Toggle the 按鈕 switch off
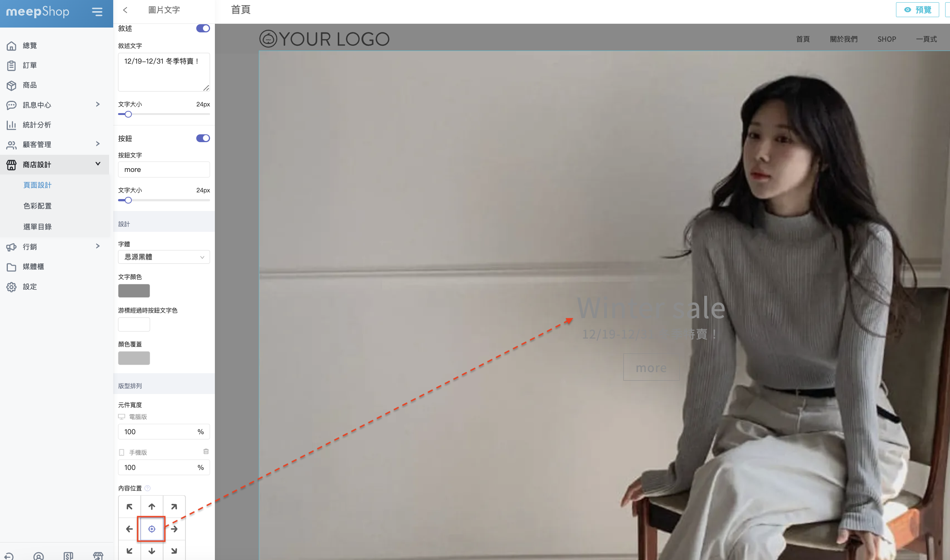This screenshot has height=560, width=950. click(x=203, y=138)
